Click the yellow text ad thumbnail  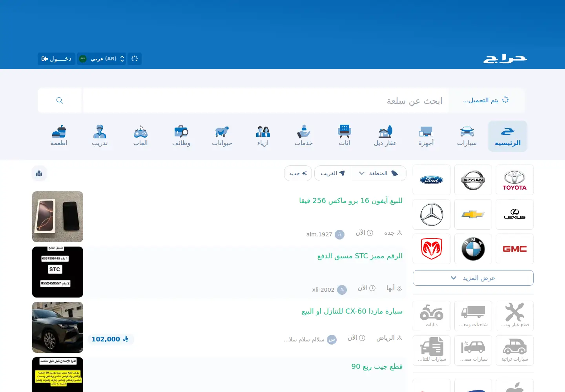pos(58,374)
